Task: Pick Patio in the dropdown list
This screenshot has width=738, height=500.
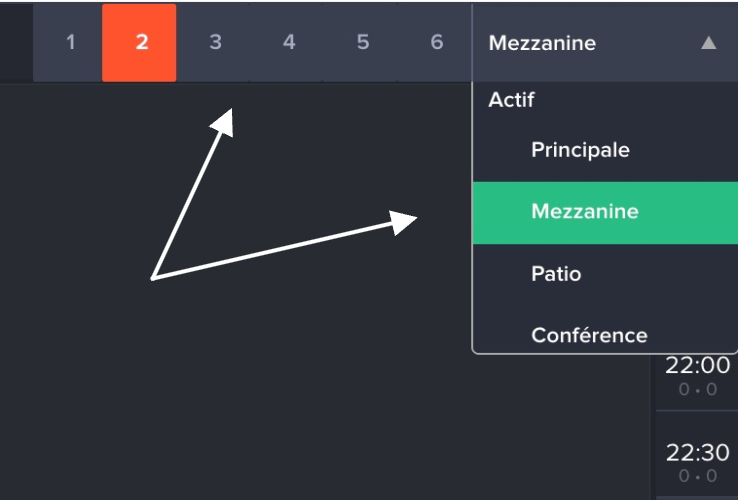Action: (x=556, y=274)
